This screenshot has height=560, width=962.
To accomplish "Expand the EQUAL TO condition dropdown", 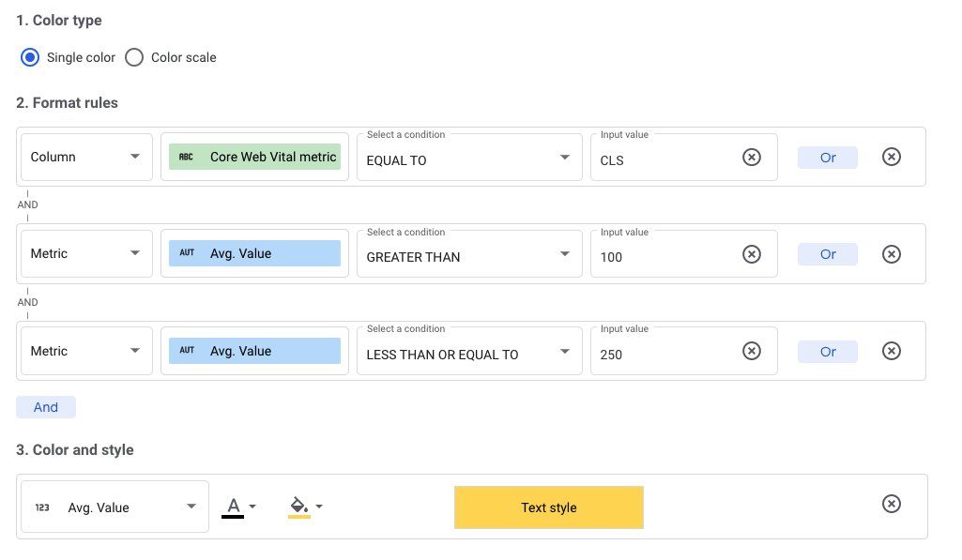I will pos(468,159).
